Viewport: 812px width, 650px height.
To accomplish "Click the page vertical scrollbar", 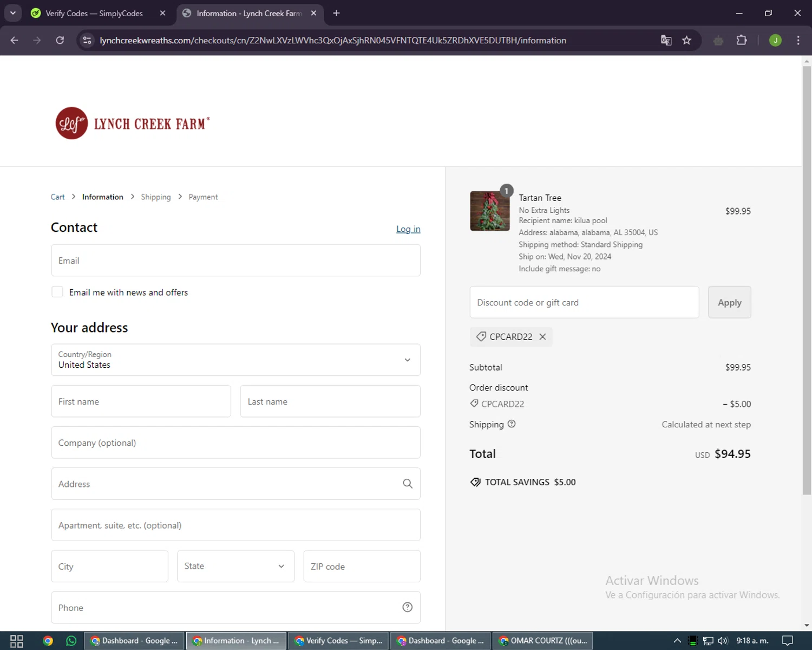I will 807,280.
